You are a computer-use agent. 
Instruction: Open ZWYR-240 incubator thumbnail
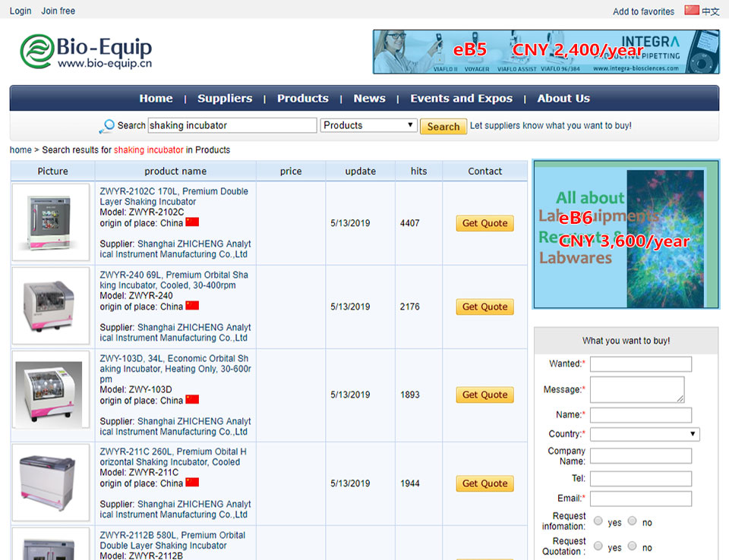(52, 307)
